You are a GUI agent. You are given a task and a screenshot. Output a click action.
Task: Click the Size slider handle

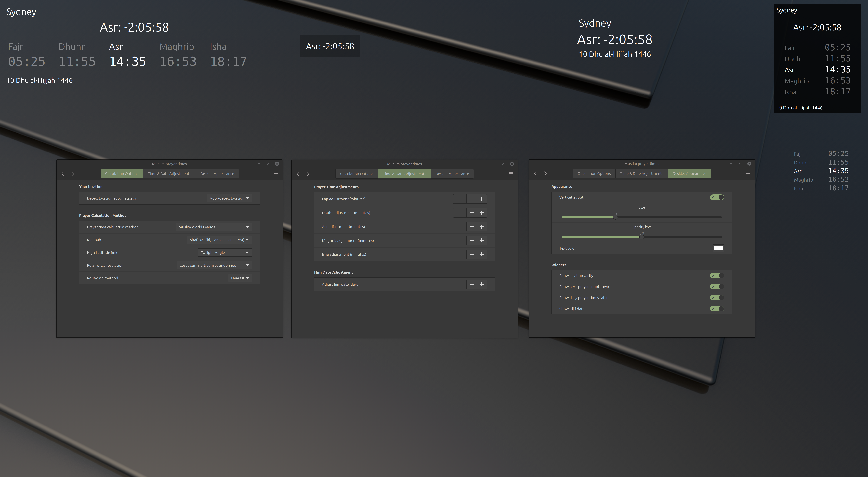click(x=615, y=217)
